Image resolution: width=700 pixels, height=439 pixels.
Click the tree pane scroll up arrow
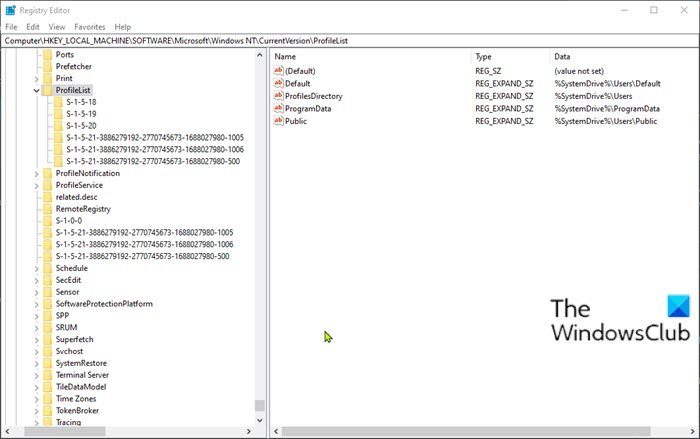coord(260,55)
